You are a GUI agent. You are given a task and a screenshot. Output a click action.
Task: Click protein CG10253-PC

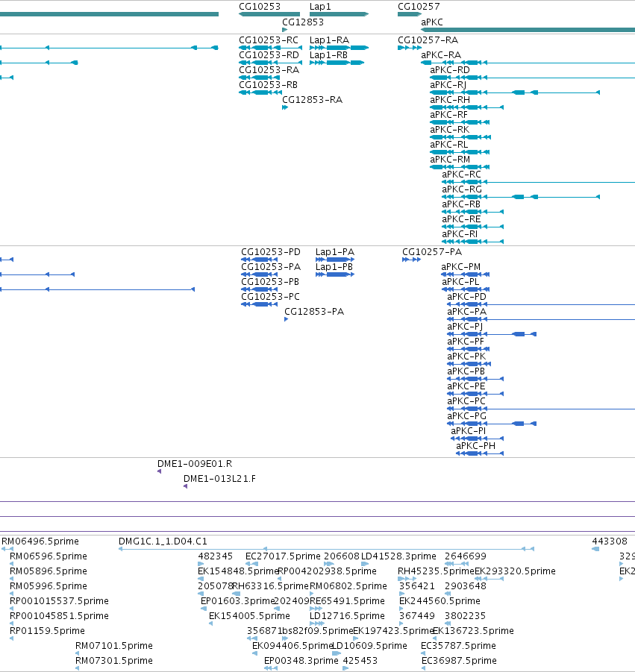[270, 297]
